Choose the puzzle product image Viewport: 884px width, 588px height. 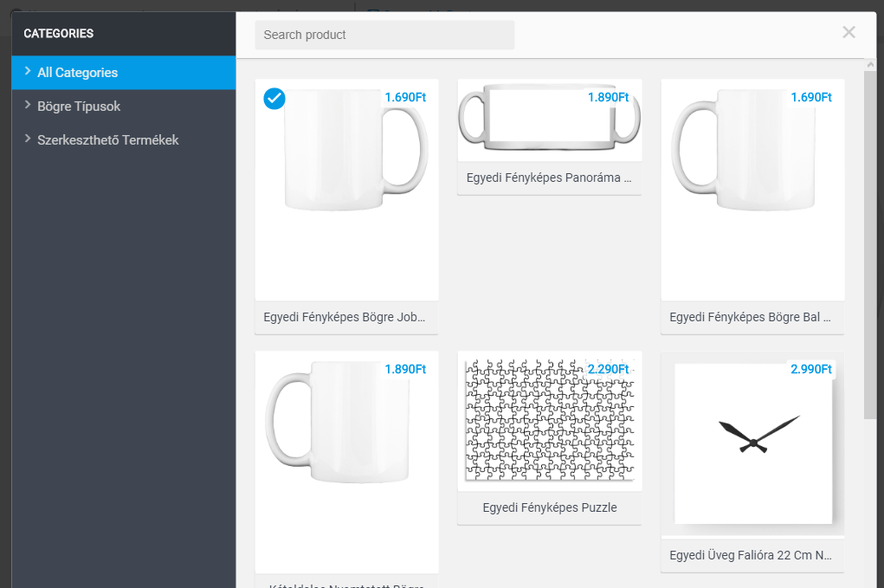click(x=550, y=421)
